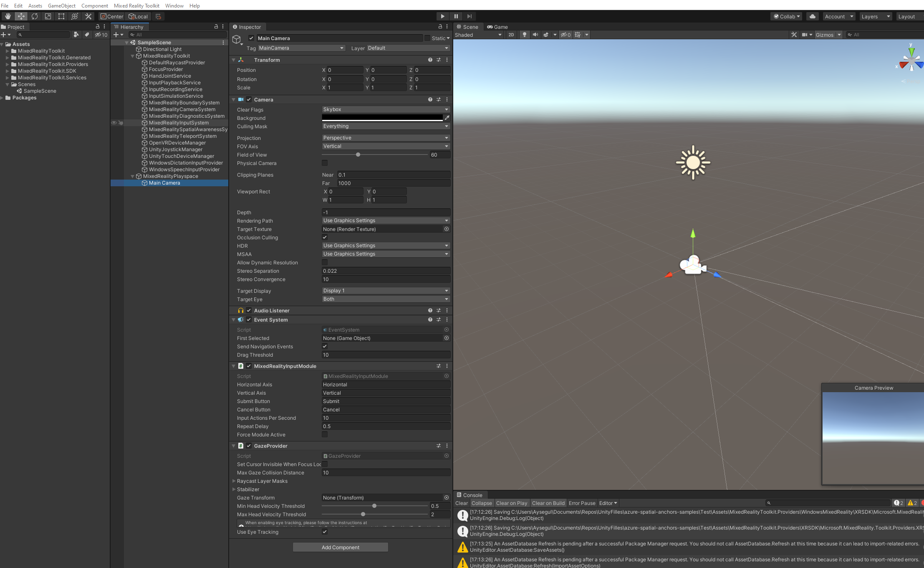Open scene component tools icon
Viewport: 924px width, 568px height.
coord(794,35)
